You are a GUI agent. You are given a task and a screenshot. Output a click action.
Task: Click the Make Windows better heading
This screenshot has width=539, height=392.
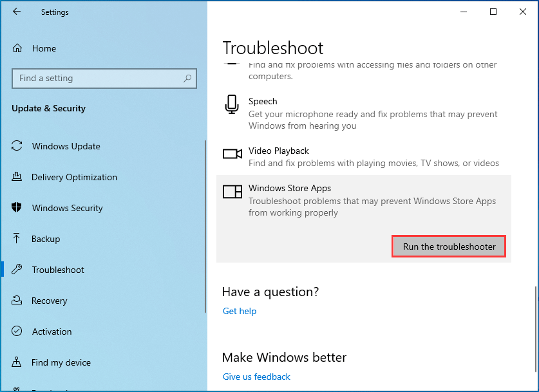click(284, 358)
